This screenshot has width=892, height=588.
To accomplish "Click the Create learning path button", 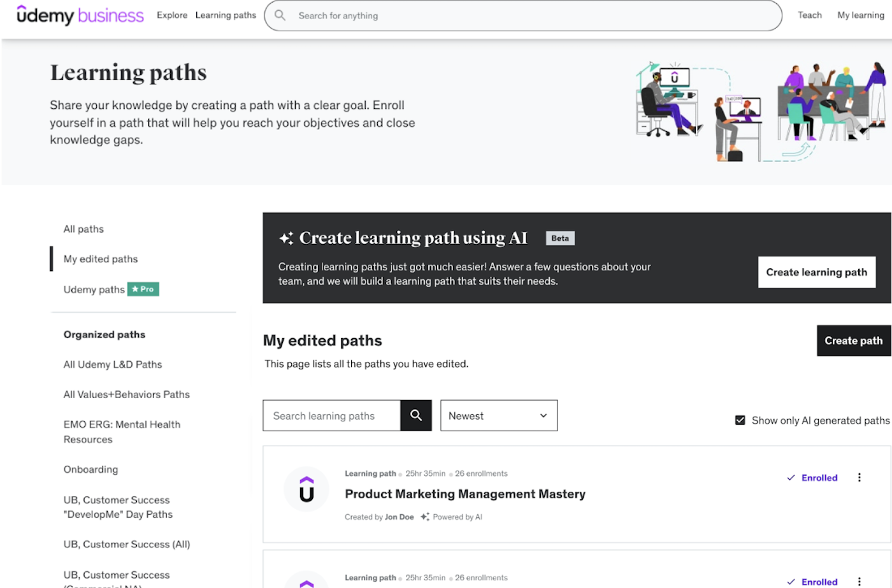I will tap(816, 272).
